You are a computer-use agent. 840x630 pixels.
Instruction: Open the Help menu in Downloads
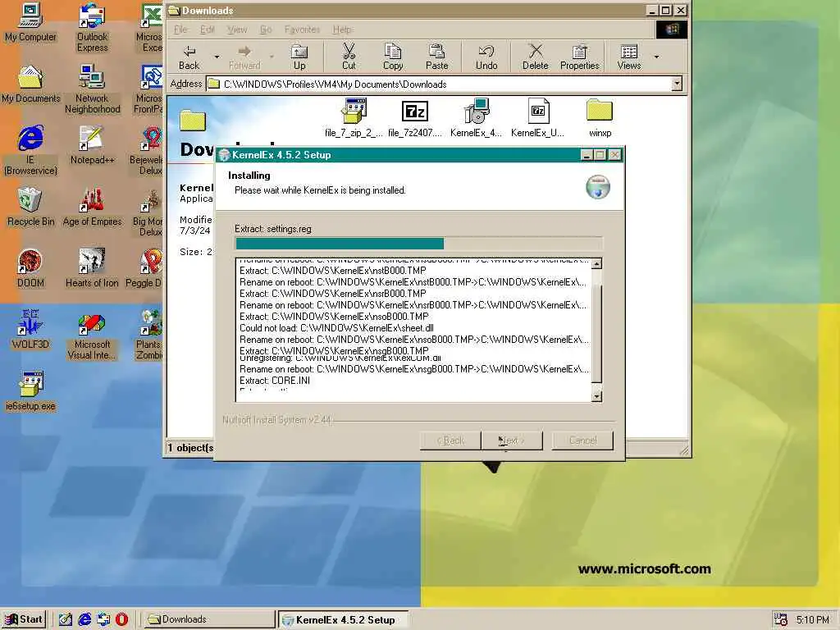point(342,30)
